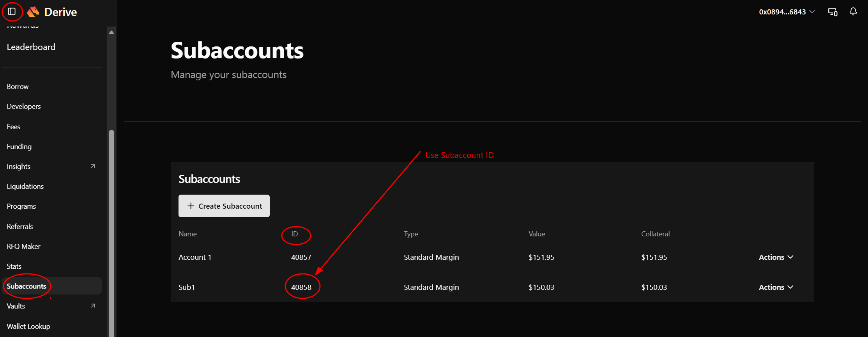Open the Borrow page

[x=18, y=86]
